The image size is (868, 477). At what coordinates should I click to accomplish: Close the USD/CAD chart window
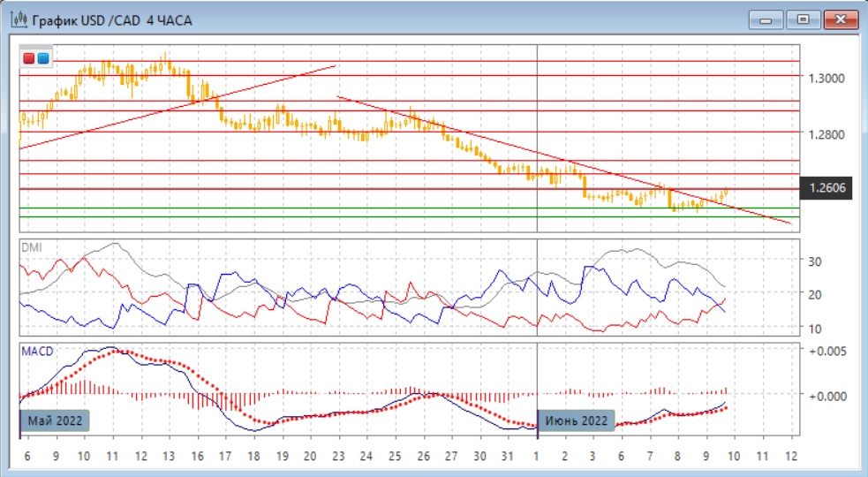click(840, 19)
